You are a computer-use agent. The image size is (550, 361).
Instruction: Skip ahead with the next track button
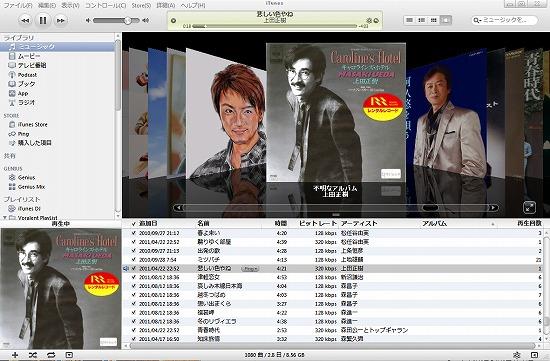60,20
